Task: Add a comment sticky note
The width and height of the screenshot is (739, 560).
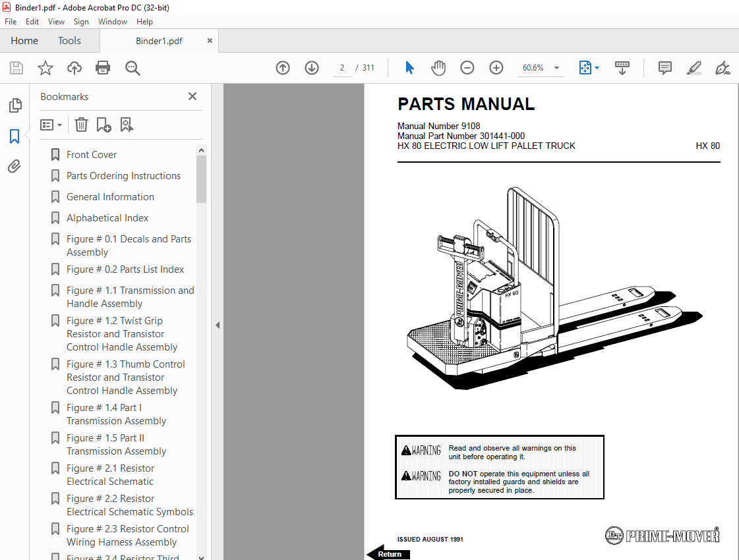Action: coord(665,68)
